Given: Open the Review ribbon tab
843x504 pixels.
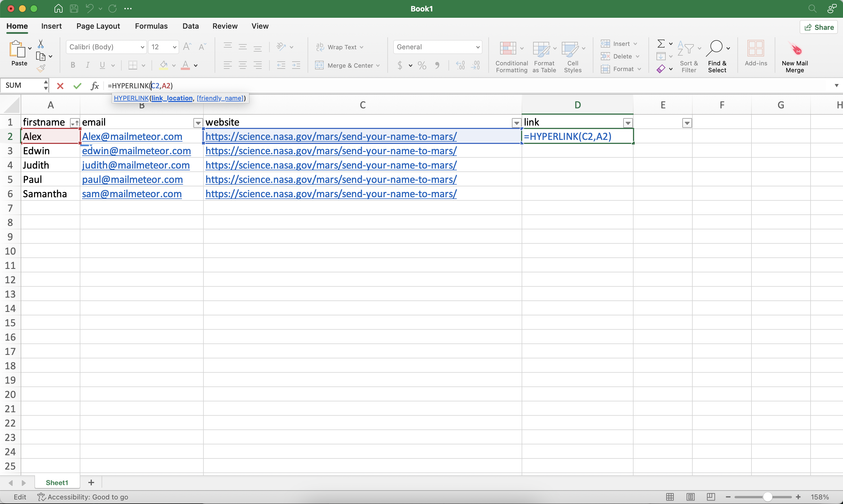Looking at the screenshot, I should click(x=225, y=26).
